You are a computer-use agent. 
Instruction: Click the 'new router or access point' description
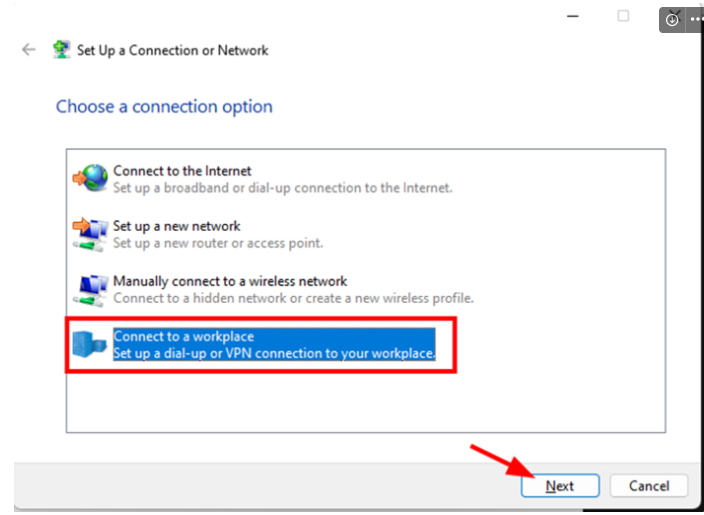[x=216, y=243]
